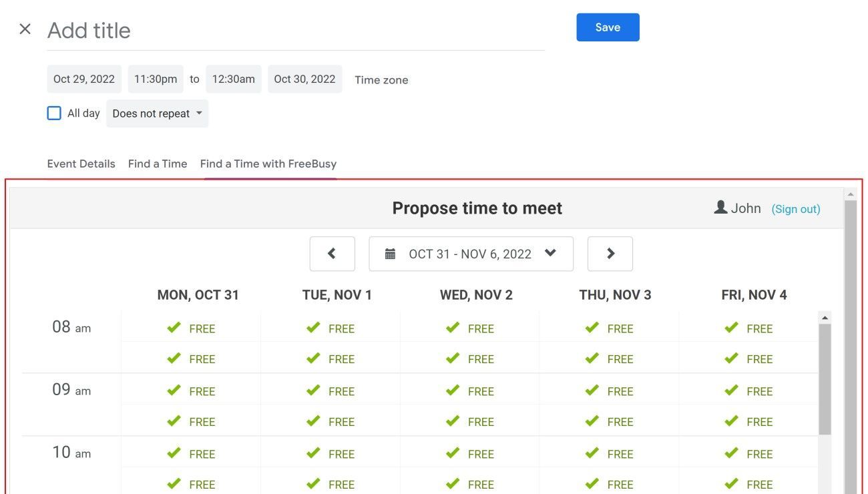
Task: Open the 11:30pm start time picker
Action: pos(156,79)
